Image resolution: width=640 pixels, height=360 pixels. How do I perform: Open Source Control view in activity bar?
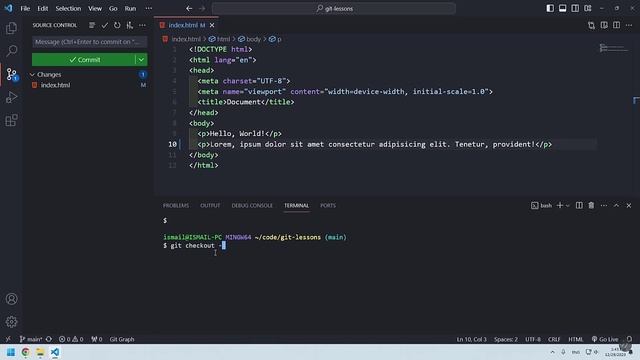[x=12, y=74]
